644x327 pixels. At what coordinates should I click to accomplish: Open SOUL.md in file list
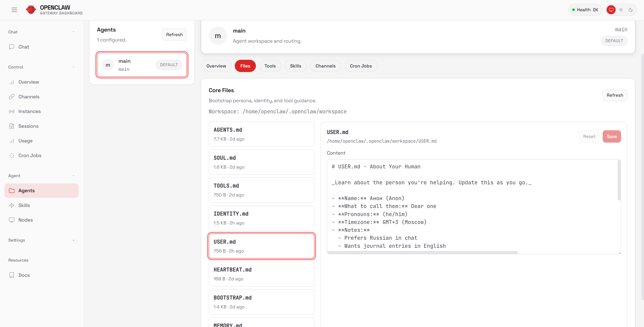[261, 162]
